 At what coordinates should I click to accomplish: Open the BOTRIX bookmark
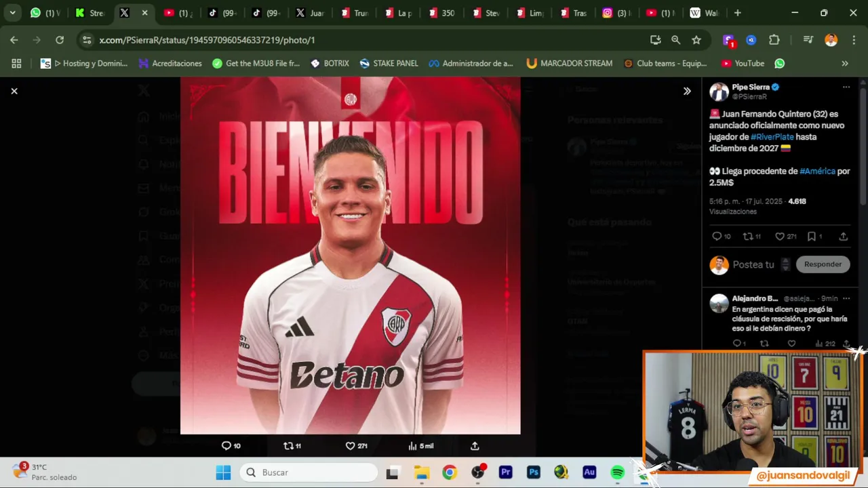tap(330, 63)
